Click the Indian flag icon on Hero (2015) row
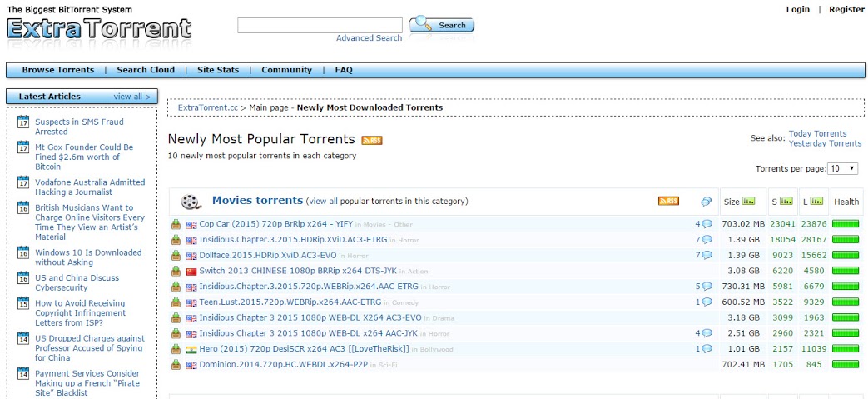The width and height of the screenshot is (868, 399). [x=191, y=350]
